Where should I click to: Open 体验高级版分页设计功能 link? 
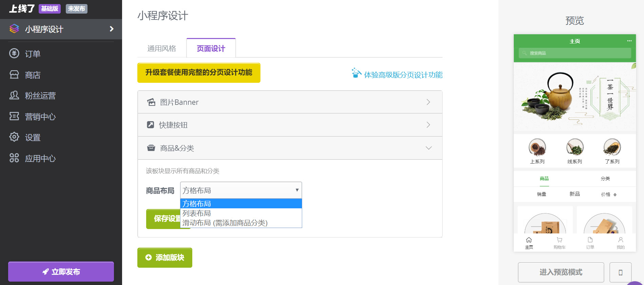403,75
